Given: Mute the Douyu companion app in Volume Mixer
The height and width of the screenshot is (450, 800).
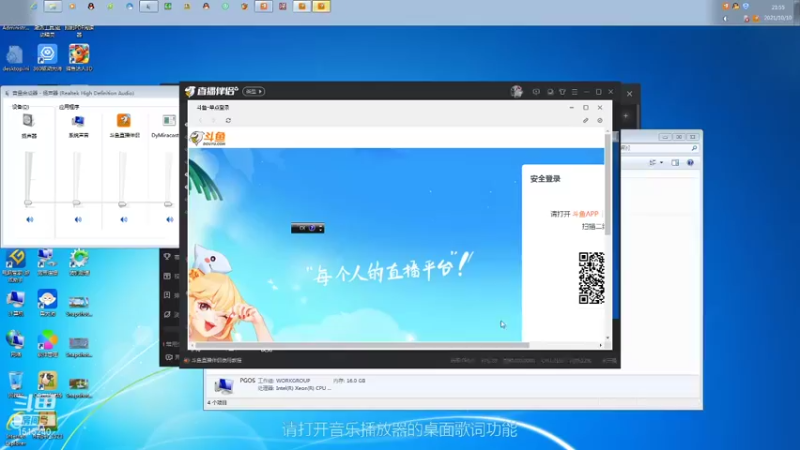Looking at the screenshot, I should pos(123,219).
